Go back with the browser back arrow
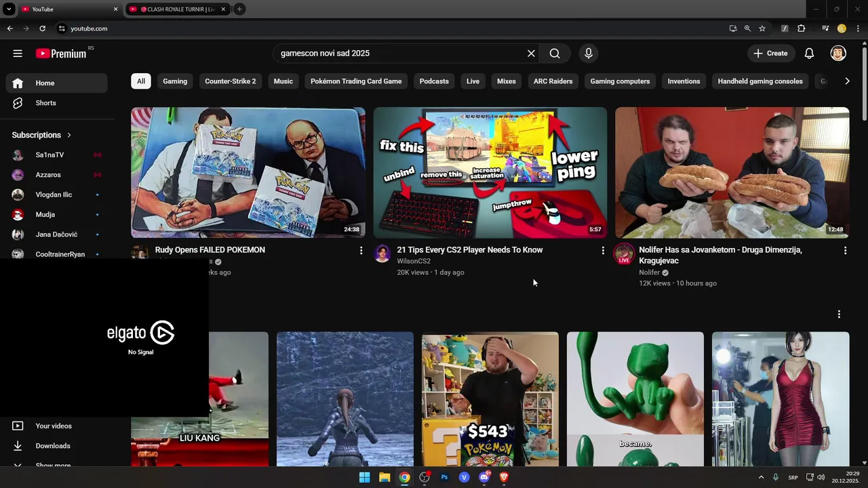868x488 pixels. [x=9, y=28]
